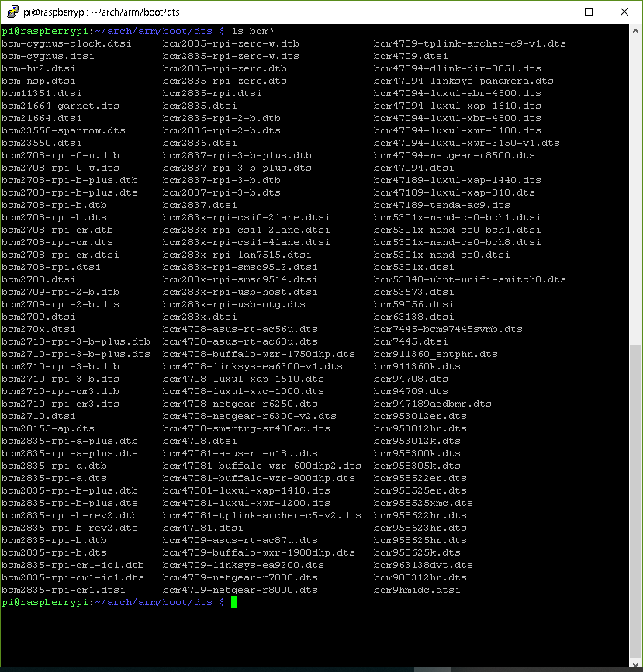Click the scrollbar down arrow

[635, 665]
